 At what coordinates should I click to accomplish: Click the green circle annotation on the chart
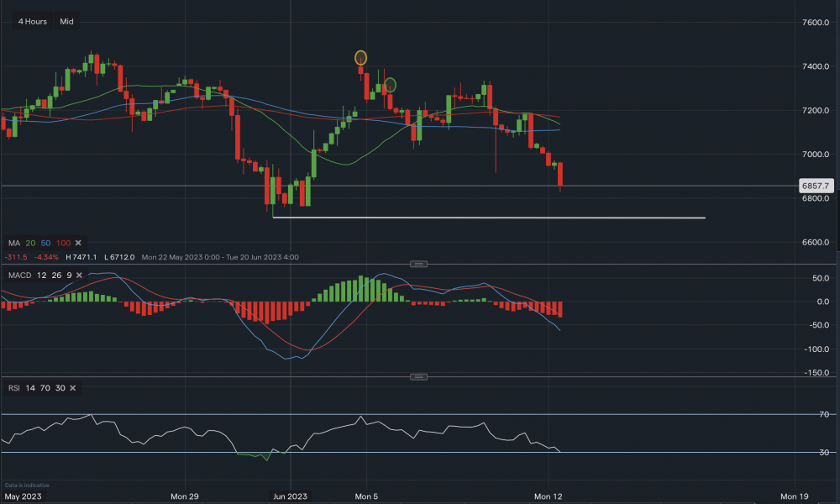tap(389, 84)
